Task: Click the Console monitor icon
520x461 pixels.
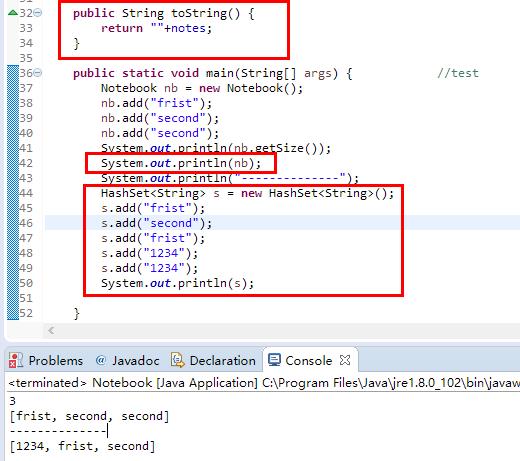Action: coord(274,360)
